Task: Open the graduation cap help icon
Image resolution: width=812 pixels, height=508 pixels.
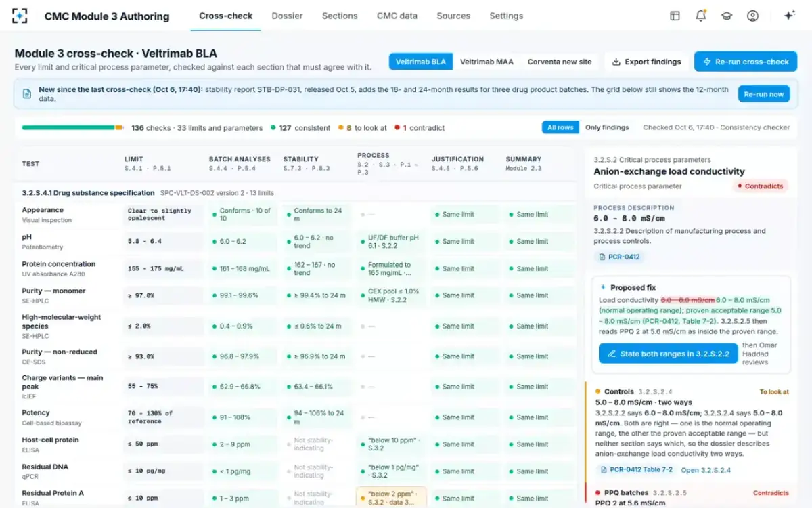Action: (727, 16)
